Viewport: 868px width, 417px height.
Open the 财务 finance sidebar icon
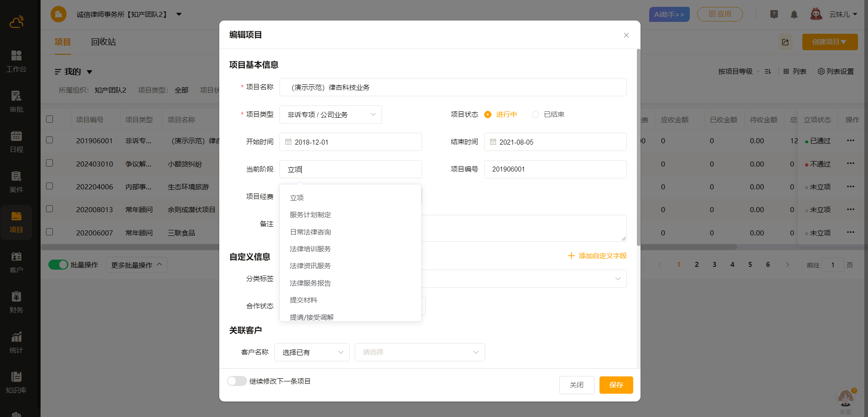click(x=16, y=302)
